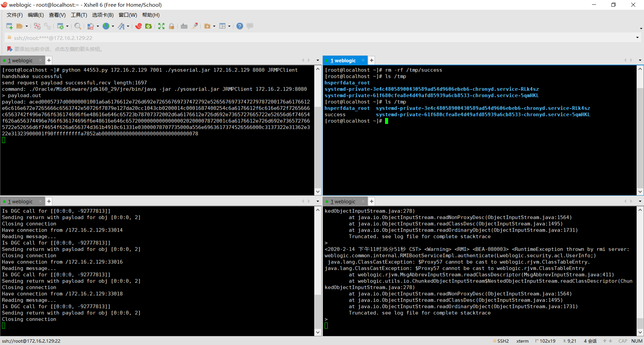Click the highlight marker pen icon
The width and height of the screenshot is (644, 345).
[194, 26]
